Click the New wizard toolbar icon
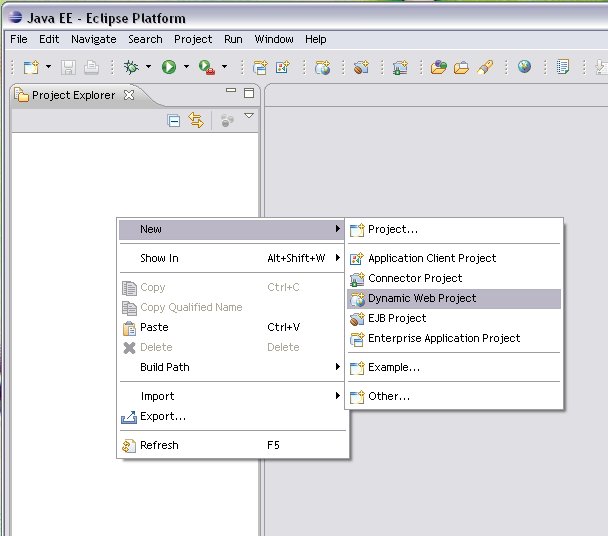 pos(31,67)
